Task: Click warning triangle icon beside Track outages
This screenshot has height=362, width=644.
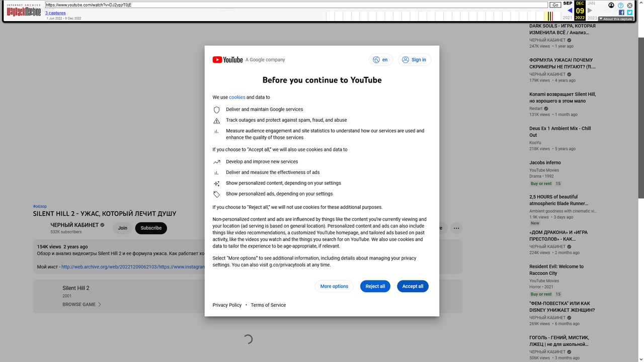Action: [x=217, y=121]
